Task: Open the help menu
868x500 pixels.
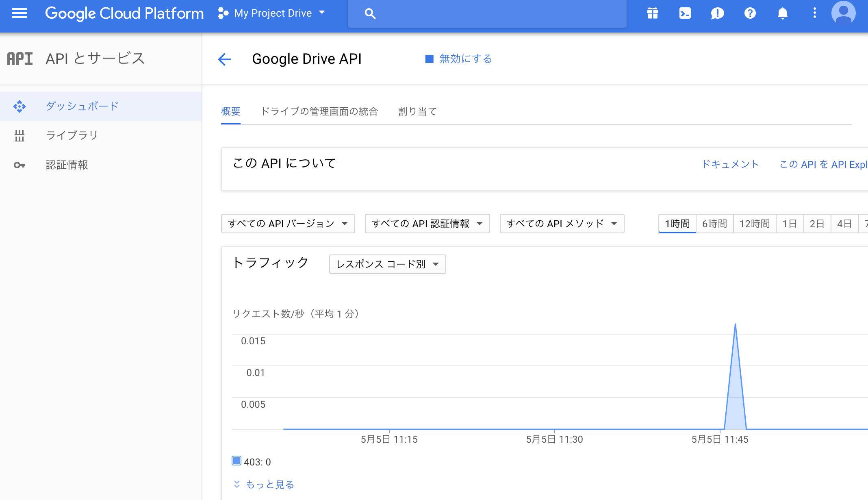Action: click(750, 13)
